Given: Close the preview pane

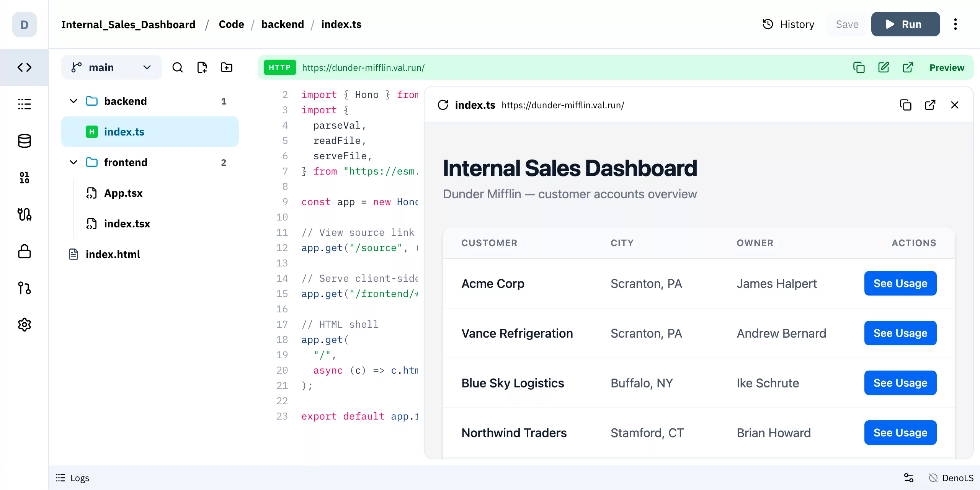Looking at the screenshot, I should [954, 105].
